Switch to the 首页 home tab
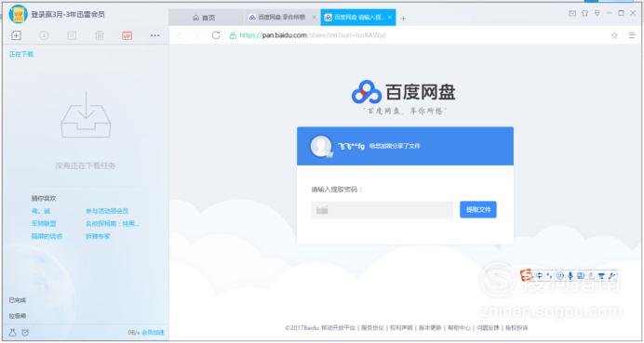Viewport: 644px width, 343px height. [204, 18]
